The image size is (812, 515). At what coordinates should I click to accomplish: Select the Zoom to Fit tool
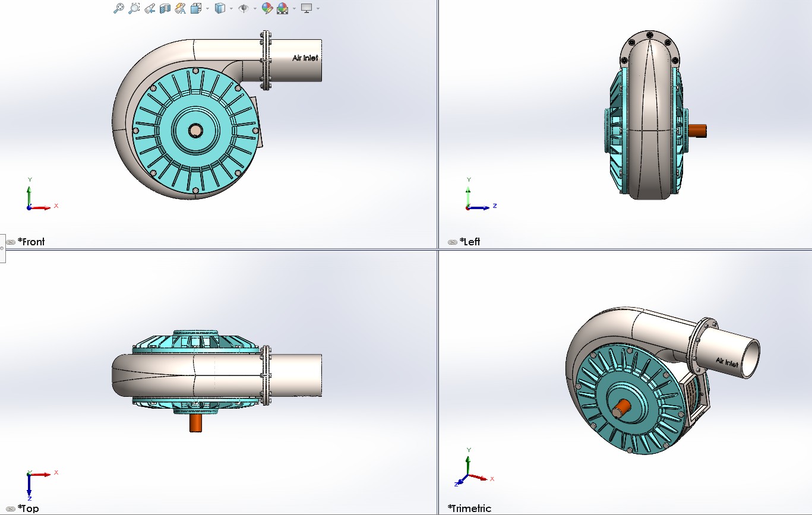click(119, 8)
